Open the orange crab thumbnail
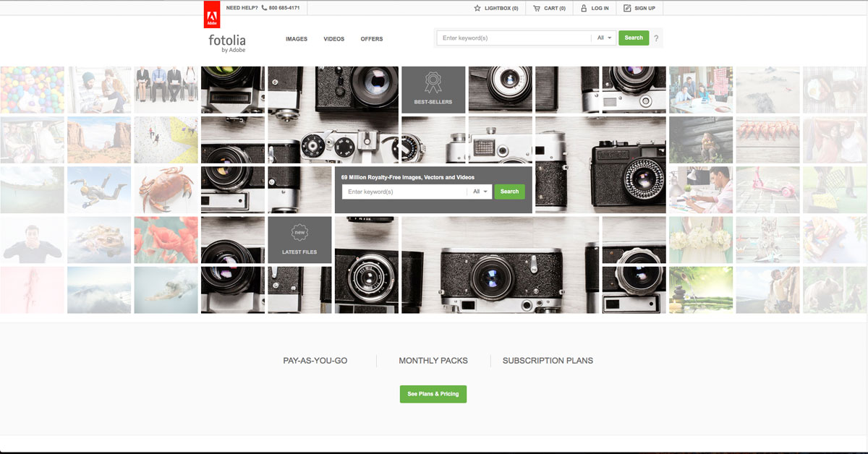Image resolution: width=868 pixels, height=454 pixels. click(166, 190)
